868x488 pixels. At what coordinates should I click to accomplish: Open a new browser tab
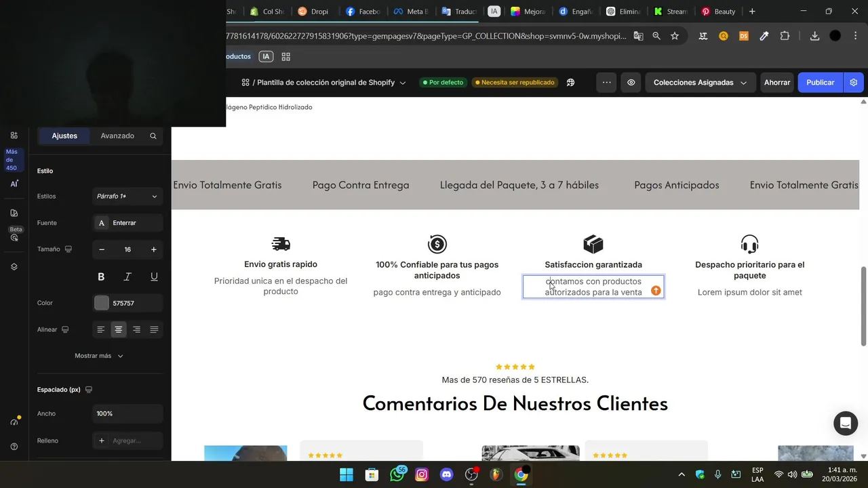click(752, 12)
